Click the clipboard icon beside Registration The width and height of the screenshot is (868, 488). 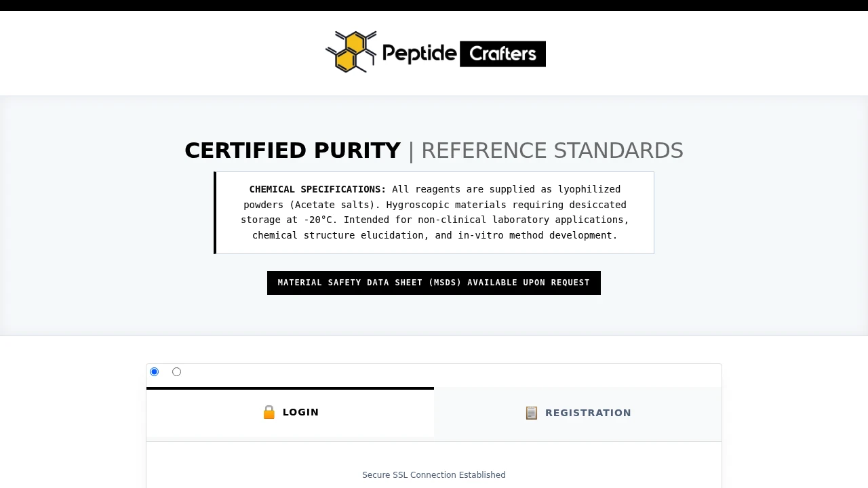[x=532, y=413]
